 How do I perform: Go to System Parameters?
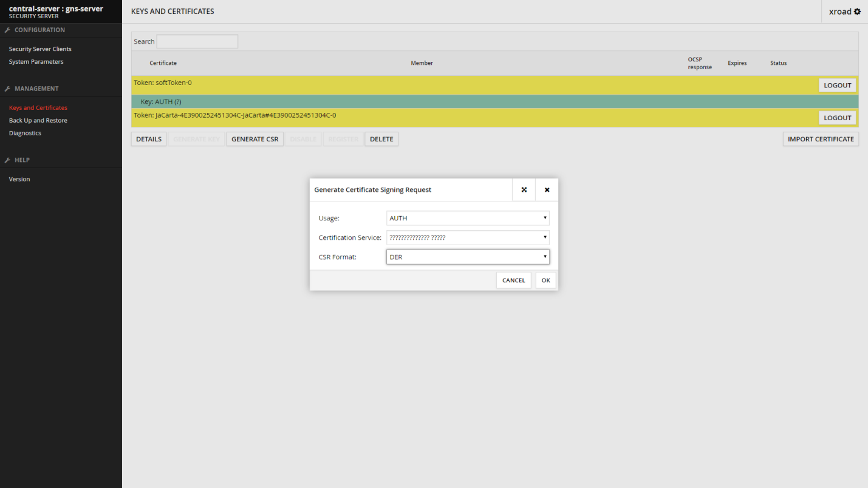(x=36, y=62)
